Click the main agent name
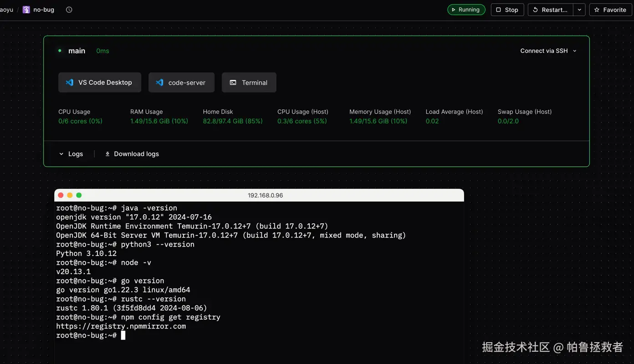The height and width of the screenshot is (364, 634). coord(77,51)
